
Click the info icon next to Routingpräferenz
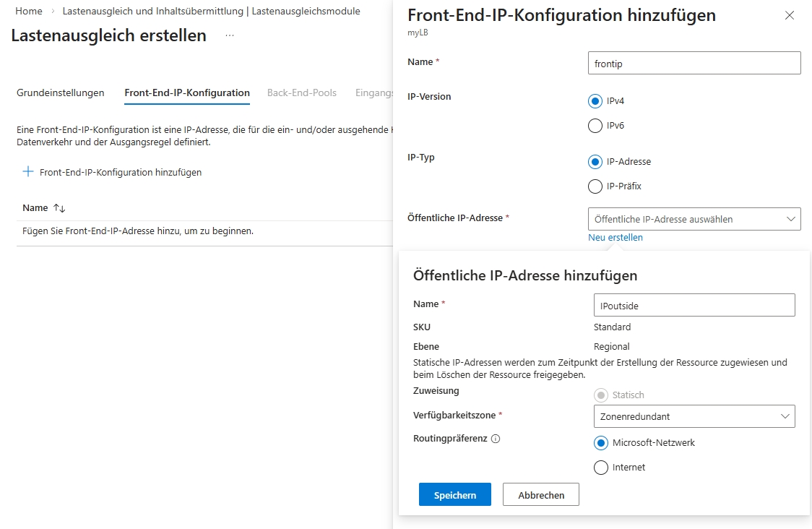(496, 439)
